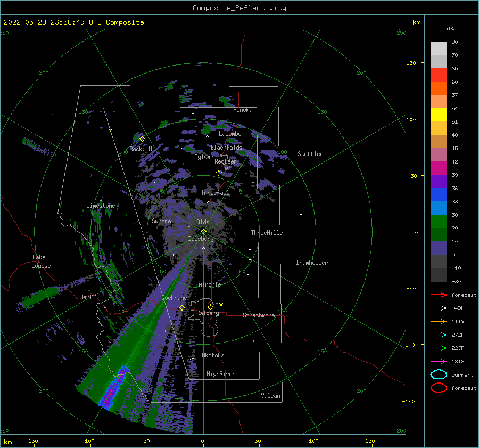Click the red forecast arrow legend icon
The height and width of the screenshot is (448, 479).
pyautogui.click(x=439, y=295)
